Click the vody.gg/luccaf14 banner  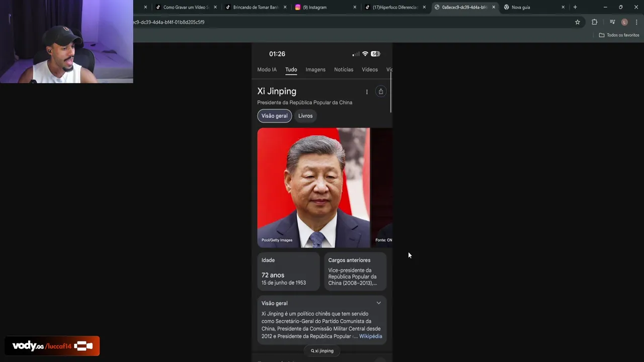52,346
